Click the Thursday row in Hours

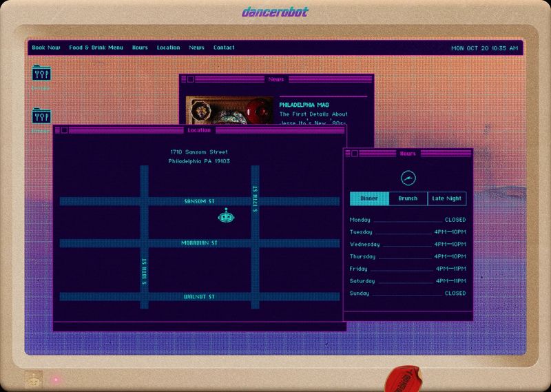click(408, 257)
